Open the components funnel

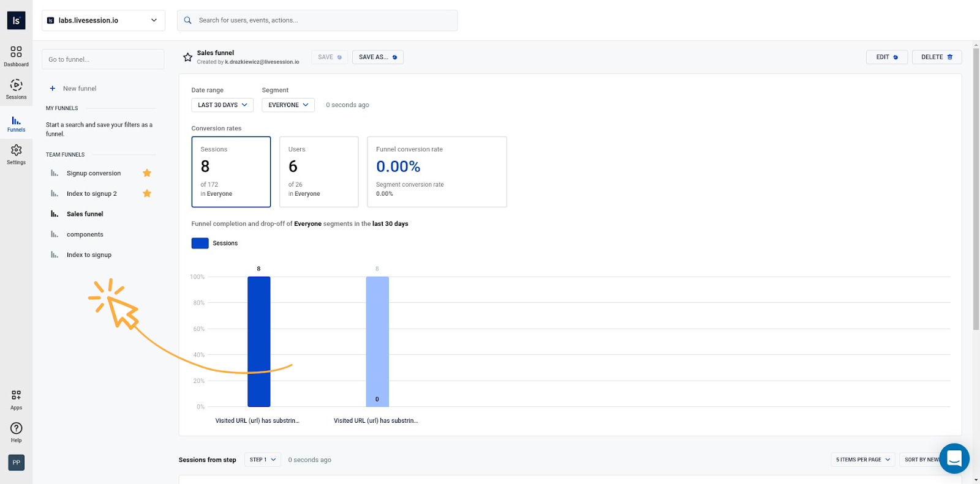(85, 234)
